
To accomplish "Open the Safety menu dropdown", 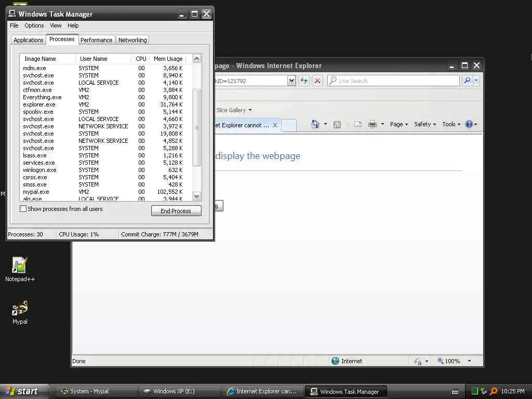I will [425, 124].
